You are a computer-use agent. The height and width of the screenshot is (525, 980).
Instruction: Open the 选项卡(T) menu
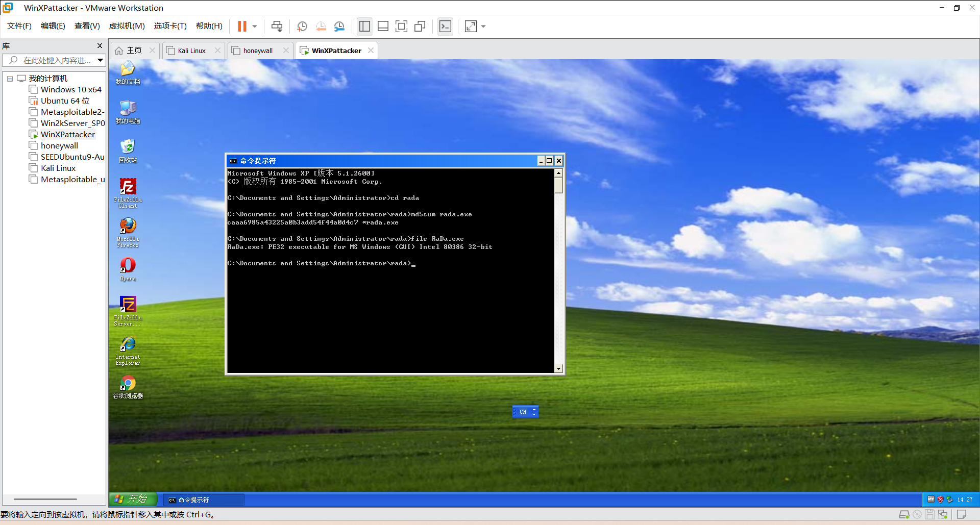(x=170, y=26)
